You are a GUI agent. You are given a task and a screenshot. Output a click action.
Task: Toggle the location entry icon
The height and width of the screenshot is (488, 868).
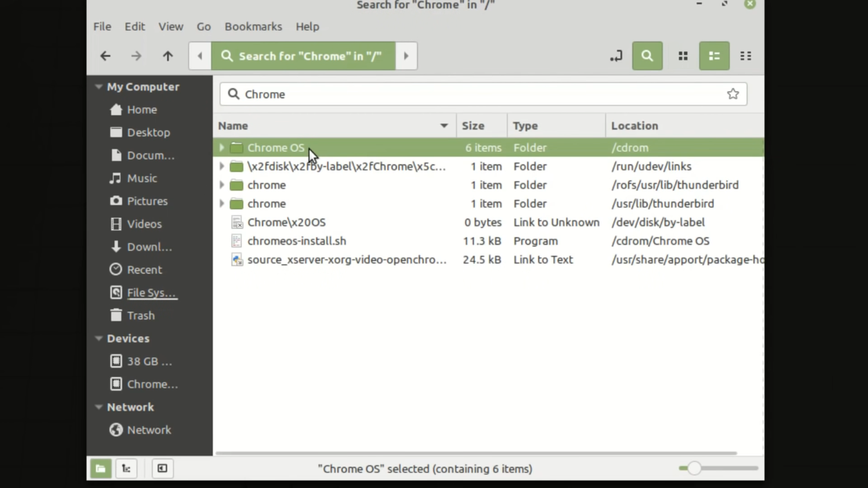pyautogui.click(x=616, y=56)
